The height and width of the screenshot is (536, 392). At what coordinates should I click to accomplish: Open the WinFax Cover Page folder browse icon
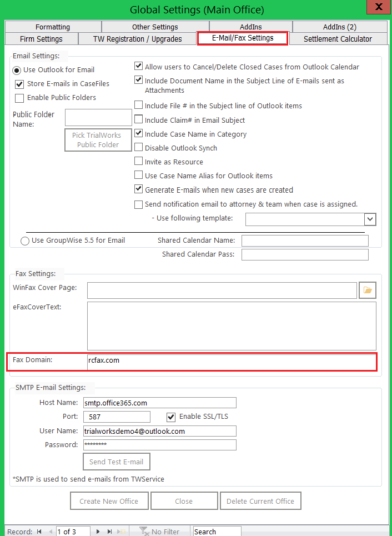(368, 290)
